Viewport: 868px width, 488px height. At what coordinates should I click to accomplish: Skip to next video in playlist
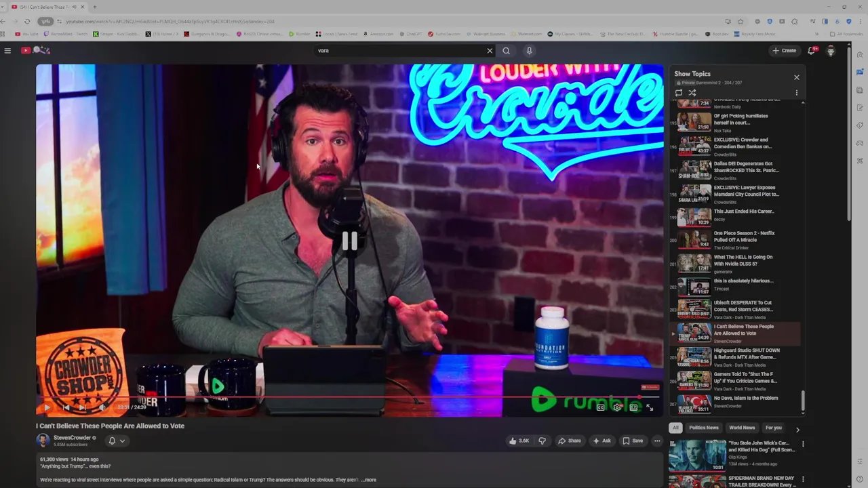pos(83,407)
